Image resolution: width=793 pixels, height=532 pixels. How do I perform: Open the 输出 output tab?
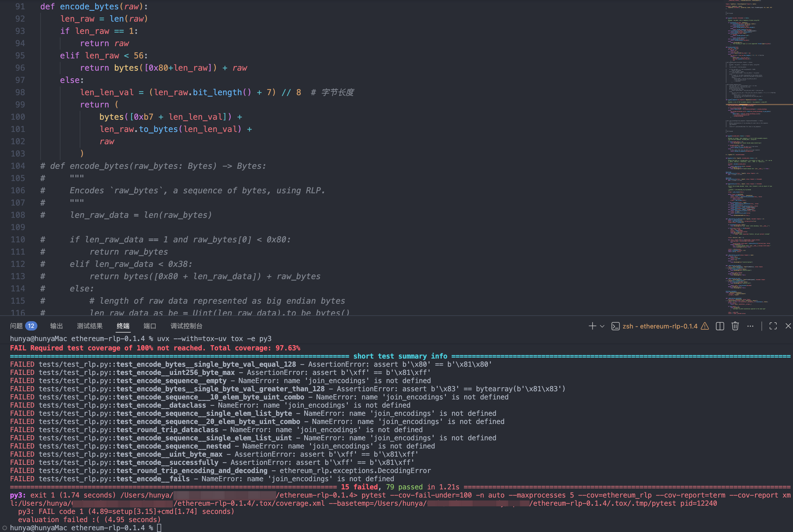coord(56,326)
